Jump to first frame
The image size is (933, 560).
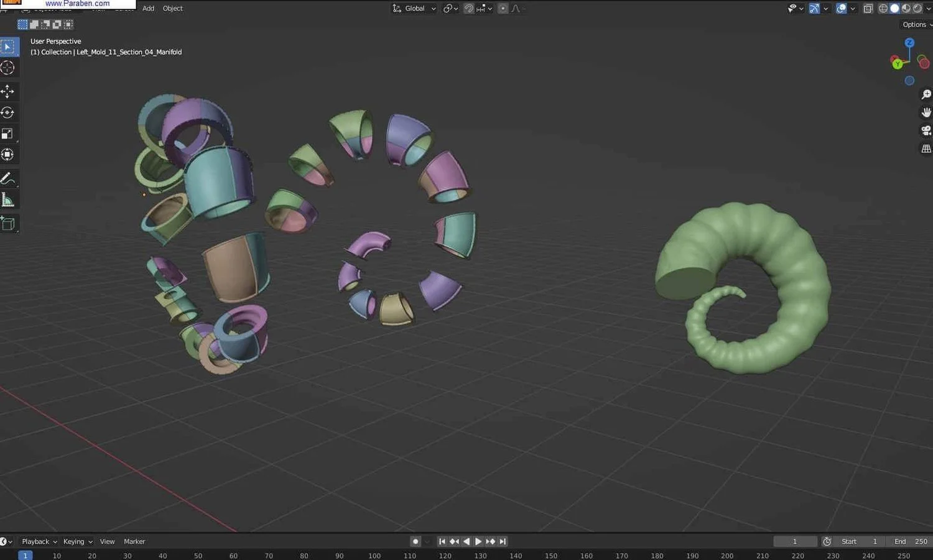(442, 541)
